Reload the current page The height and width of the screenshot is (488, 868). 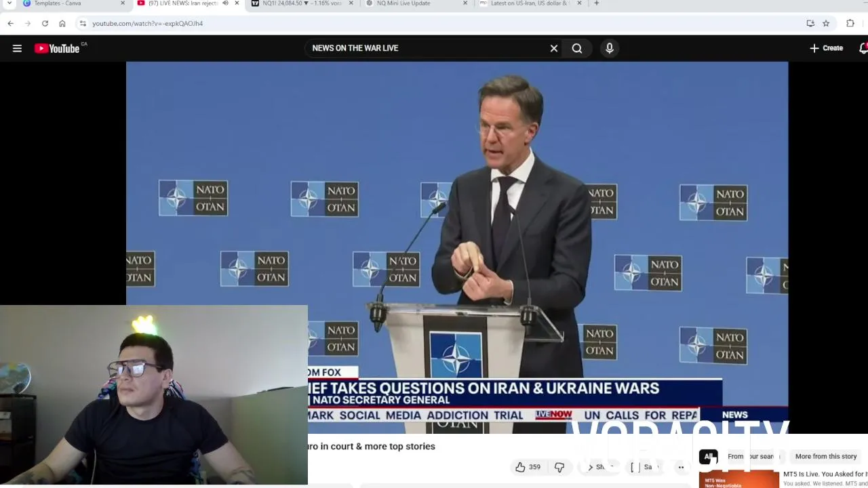tap(45, 23)
